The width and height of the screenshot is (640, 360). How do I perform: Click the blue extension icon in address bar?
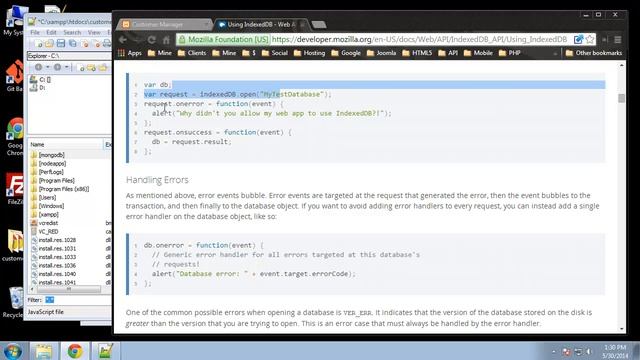[578, 39]
